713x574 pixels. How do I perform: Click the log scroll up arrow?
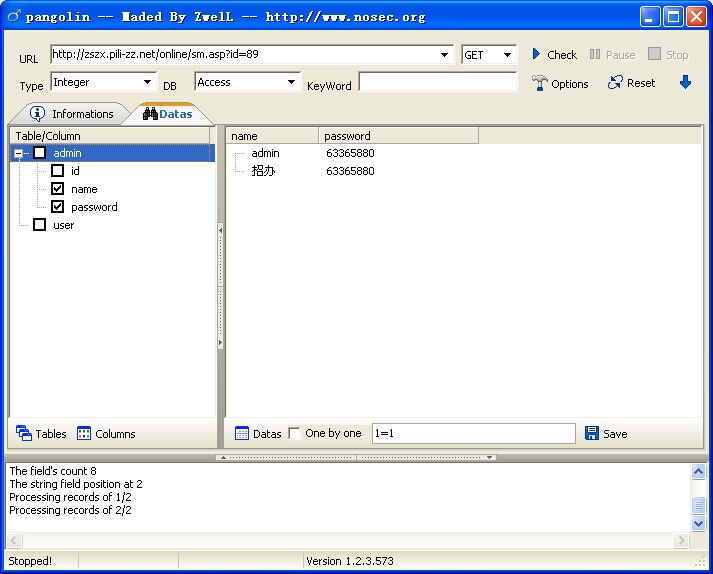click(698, 471)
